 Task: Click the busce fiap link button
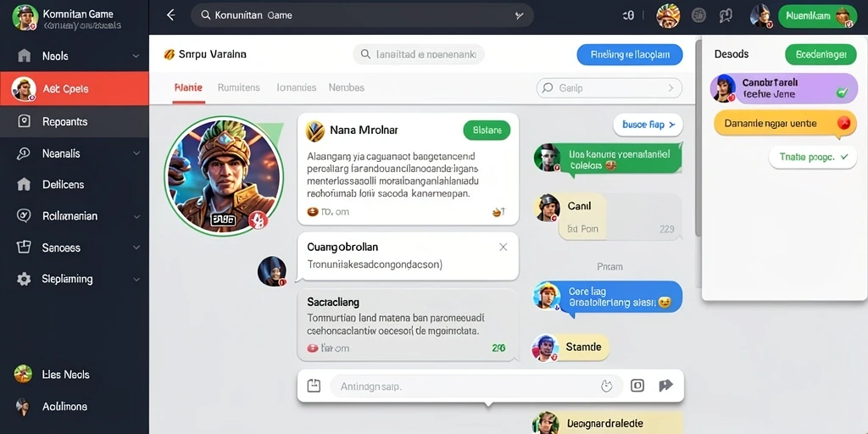(648, 125)
